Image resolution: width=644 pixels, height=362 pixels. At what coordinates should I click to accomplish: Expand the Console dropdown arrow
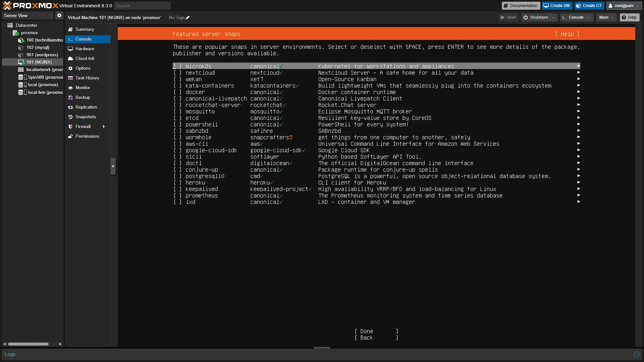(x=589, y=17)
